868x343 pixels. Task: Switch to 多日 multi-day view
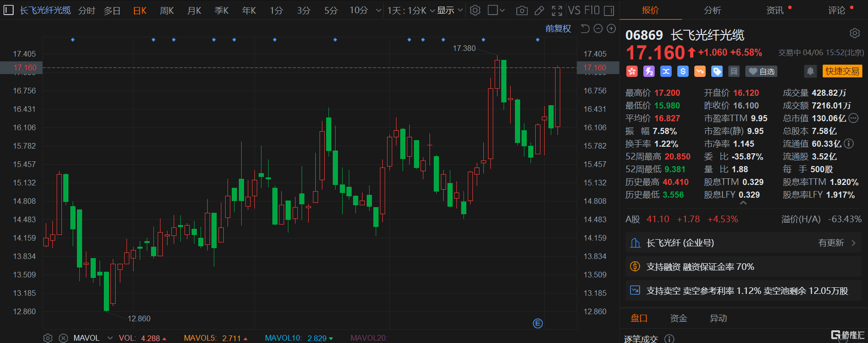point(112,10)
